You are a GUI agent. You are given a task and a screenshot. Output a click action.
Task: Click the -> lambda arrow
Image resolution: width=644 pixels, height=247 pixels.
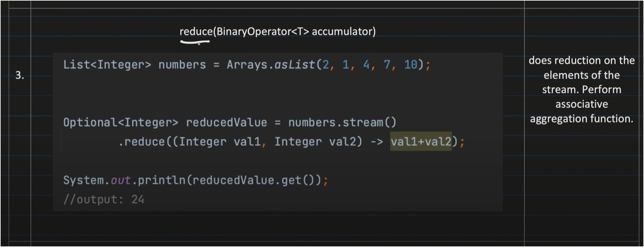point(376,142)
